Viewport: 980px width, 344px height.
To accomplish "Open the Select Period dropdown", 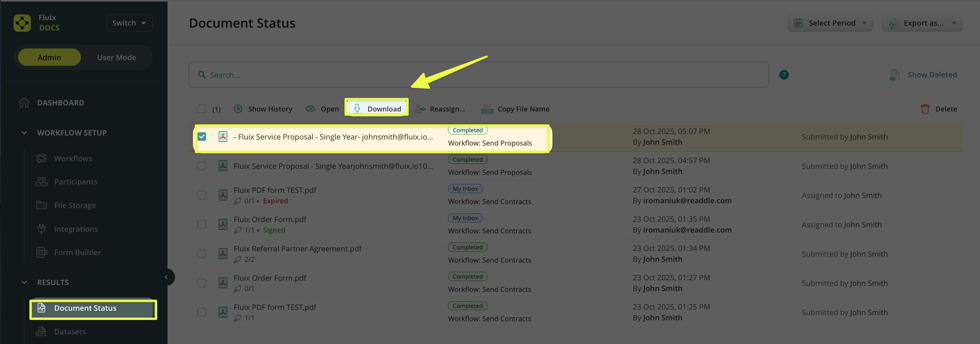I will (x=830, y=23).
